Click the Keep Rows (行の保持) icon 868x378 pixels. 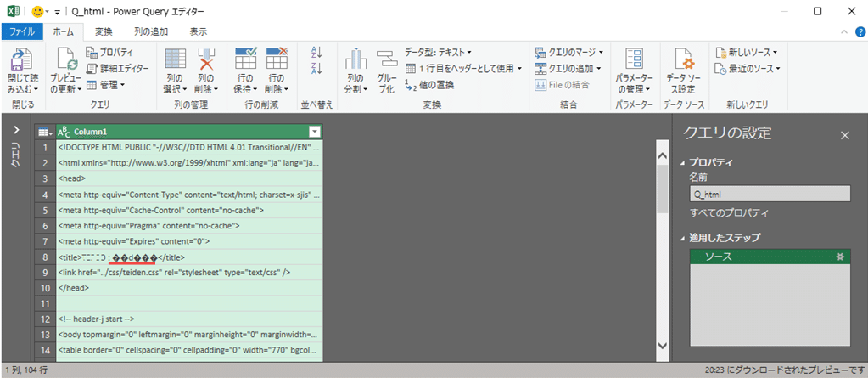pos(245,59)
